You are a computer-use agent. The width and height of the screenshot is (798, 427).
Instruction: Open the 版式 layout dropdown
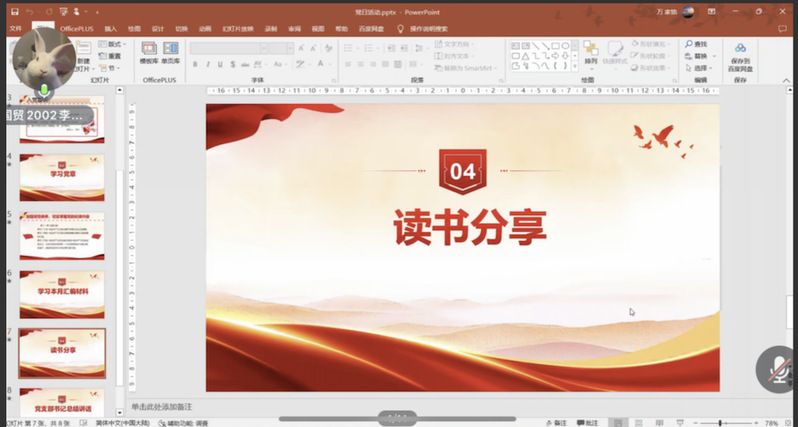tap(112, 44)
